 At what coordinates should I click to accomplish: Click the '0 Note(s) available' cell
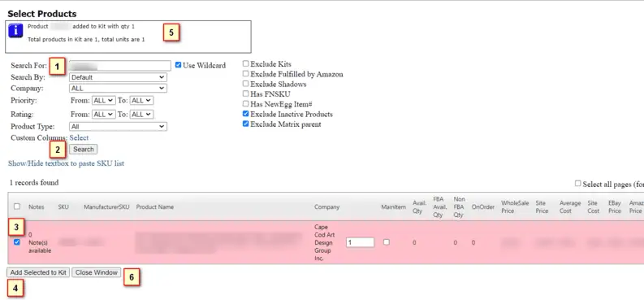[40, 242]
